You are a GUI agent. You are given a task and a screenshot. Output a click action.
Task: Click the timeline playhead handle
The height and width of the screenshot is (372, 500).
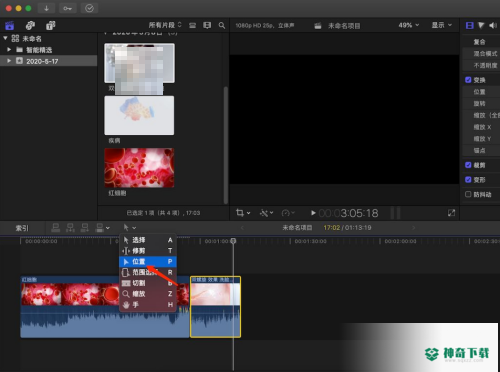233,241
